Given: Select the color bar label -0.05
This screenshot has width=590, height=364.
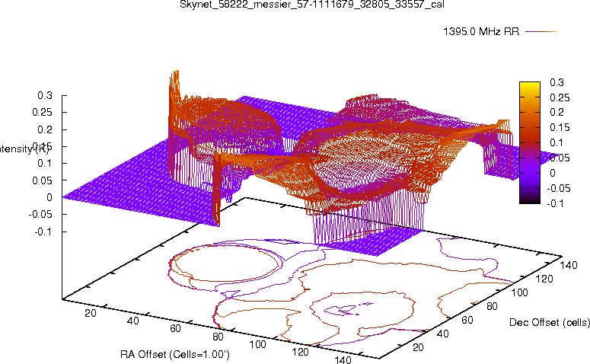Looking at the screenshot, I should 559,188.
